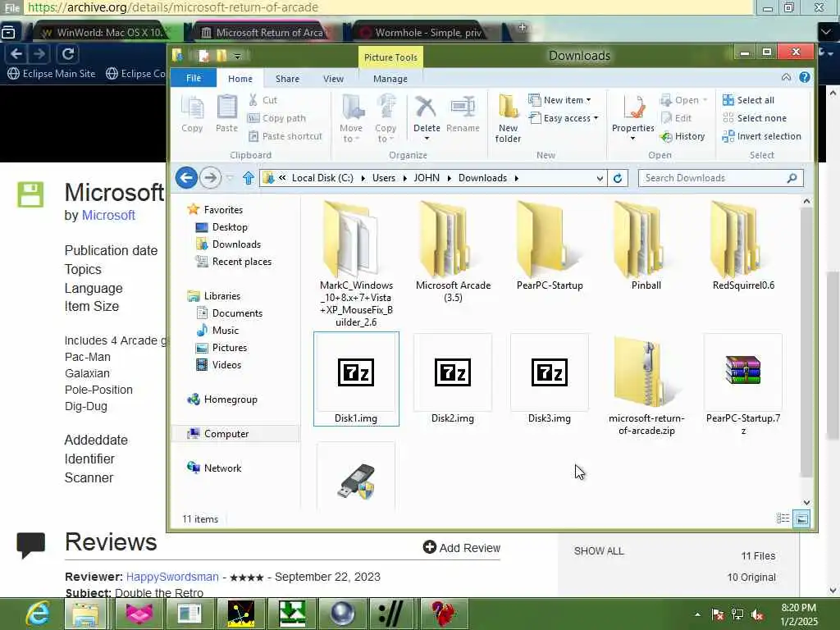The image size is (840, 630).
Task: Select Recent places in navigation pane
Action: click(x=234, y=262)
